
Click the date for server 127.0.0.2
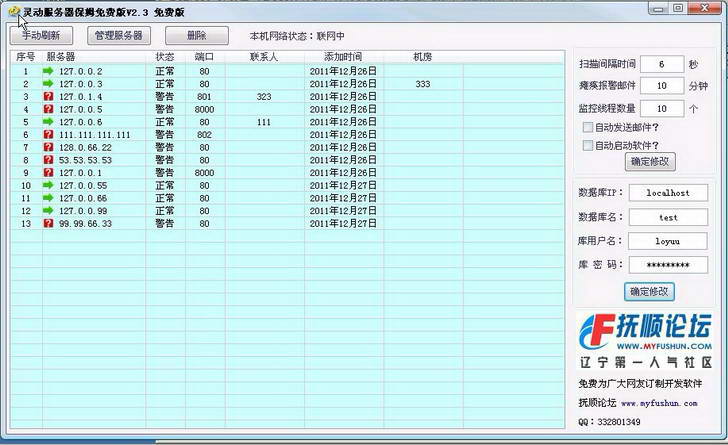(343, 71)
